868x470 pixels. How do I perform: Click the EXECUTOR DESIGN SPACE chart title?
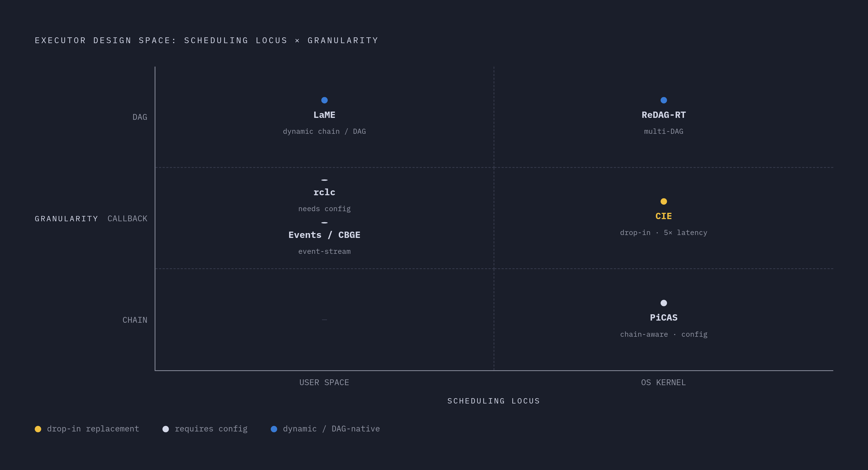(x=207, y=40)
